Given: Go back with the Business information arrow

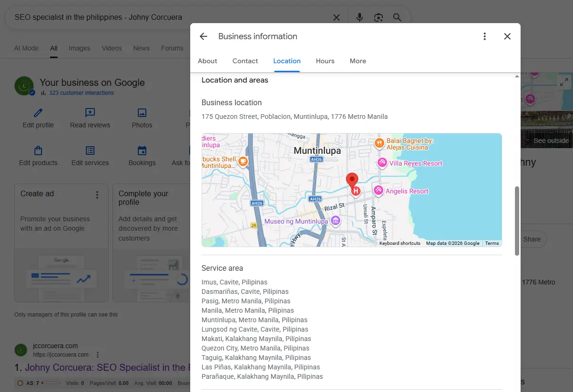Looking at the screenshot, I should pyautogui.click(x=203, y=36).
